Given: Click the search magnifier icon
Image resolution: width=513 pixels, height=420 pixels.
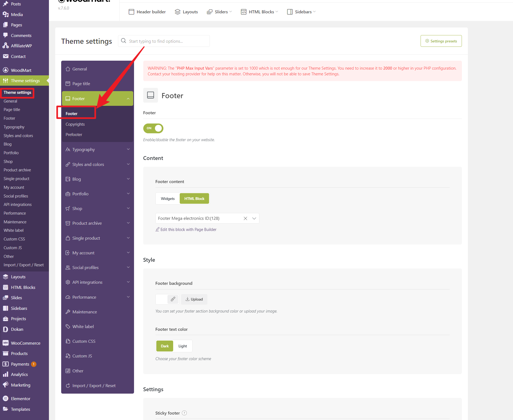Looking at the screenshot, I should point(123,41).
